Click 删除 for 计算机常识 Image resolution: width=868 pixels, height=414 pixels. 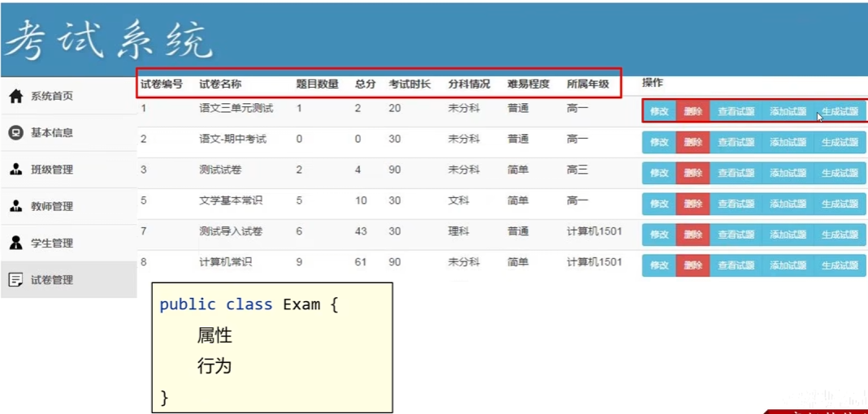[692, 266]
